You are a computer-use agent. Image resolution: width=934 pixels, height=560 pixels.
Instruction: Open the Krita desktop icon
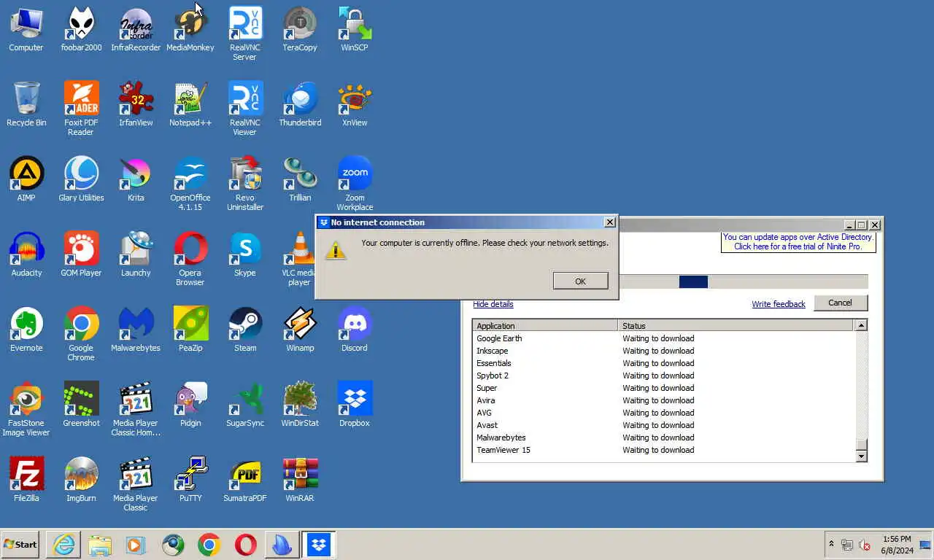tap(136, 179)
